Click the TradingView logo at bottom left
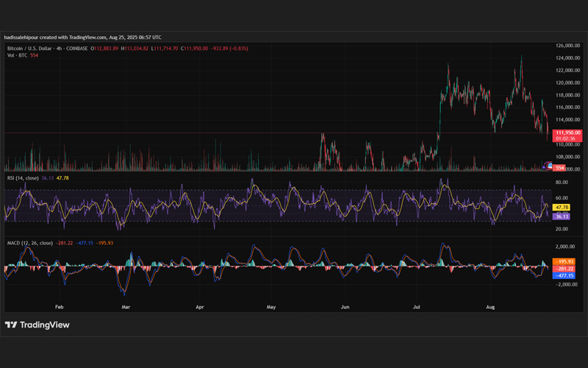The width and height of the screenshot is (588, 368). coord(37,325)
